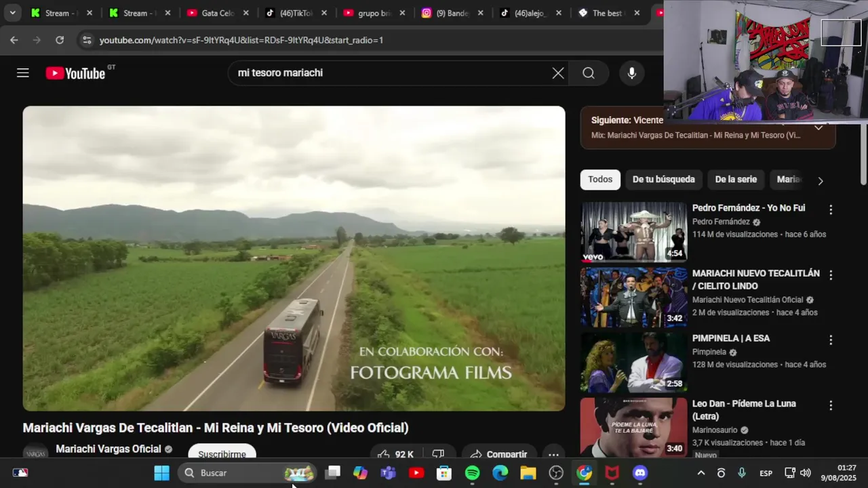This screenshot has width=868, height=488.
Task: Go to the YouTube home logo
Action: pos(75,73)
